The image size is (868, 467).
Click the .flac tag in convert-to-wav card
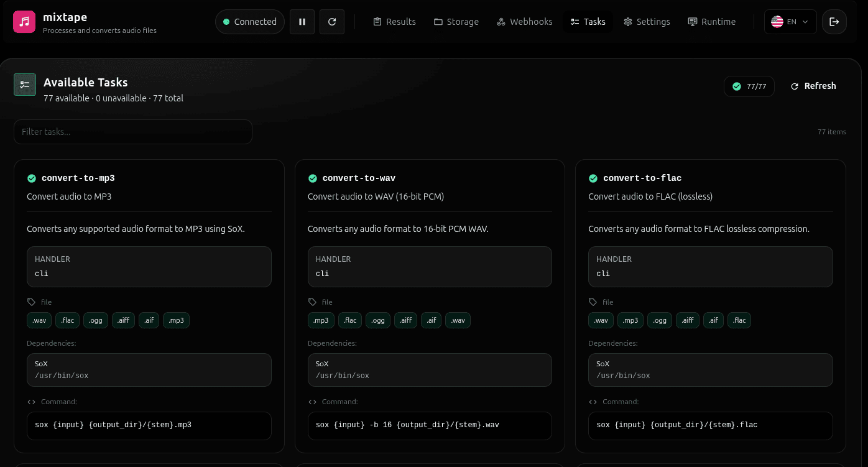[x=350, y=320]
